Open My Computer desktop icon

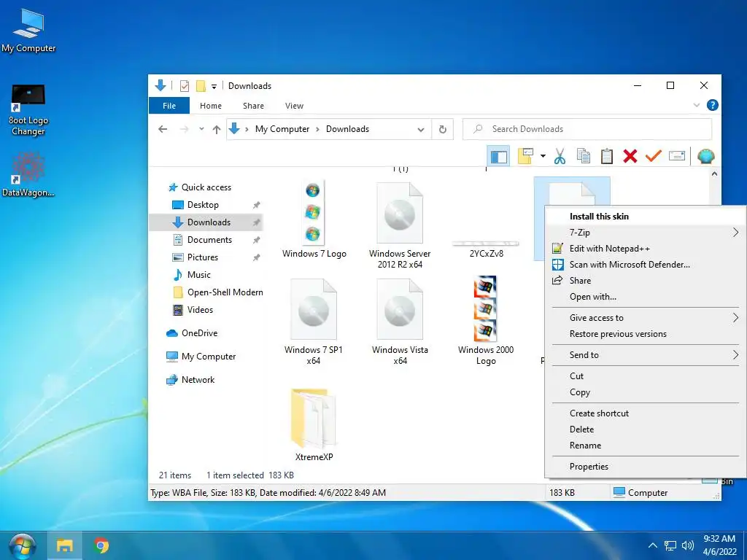[28, 31]
